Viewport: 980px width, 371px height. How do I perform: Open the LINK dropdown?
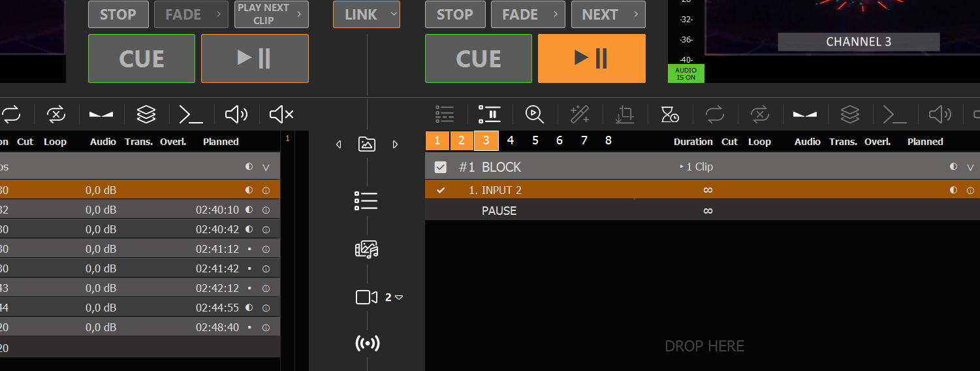(366, 14)
